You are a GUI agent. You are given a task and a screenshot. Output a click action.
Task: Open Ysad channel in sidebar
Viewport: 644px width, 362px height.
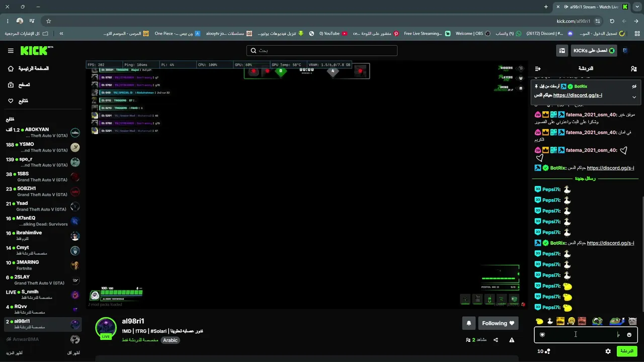42,206
